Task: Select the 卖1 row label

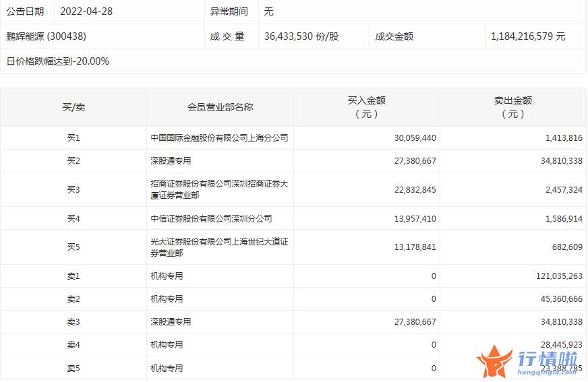Action: [73, 276]
